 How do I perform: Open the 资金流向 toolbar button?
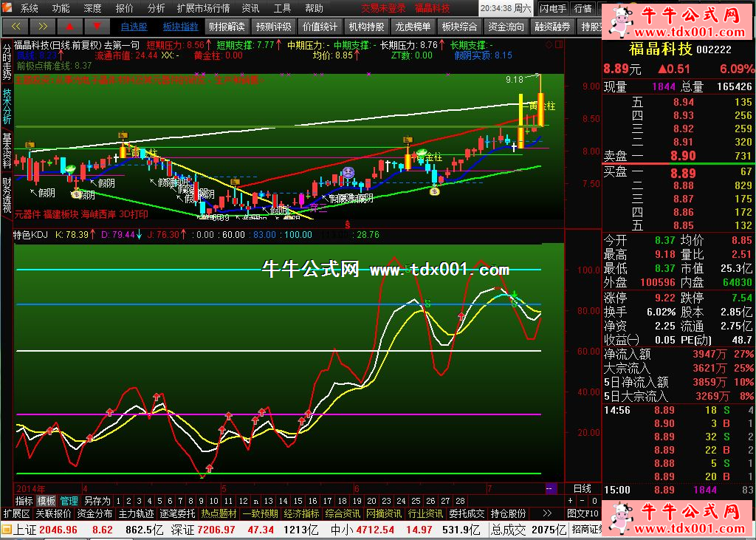coord(506,27)
